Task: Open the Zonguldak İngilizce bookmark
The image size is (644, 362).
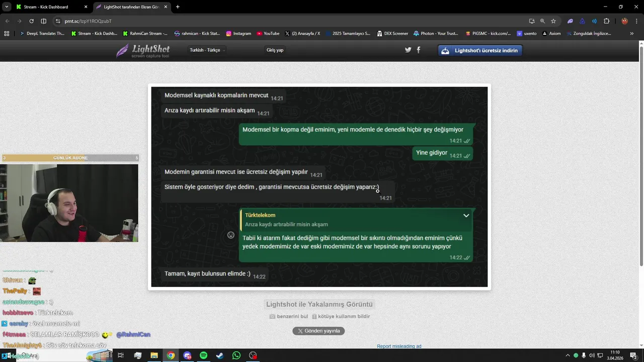Action: (589, 34)
